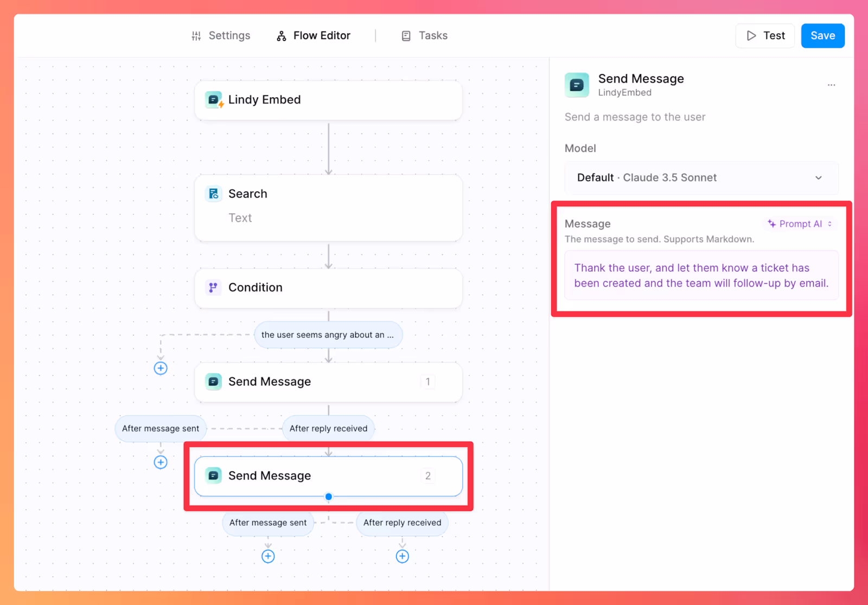Add step below node 2's After message sent
This screenshot has height=605, width=868.
[x=268, y=556]
